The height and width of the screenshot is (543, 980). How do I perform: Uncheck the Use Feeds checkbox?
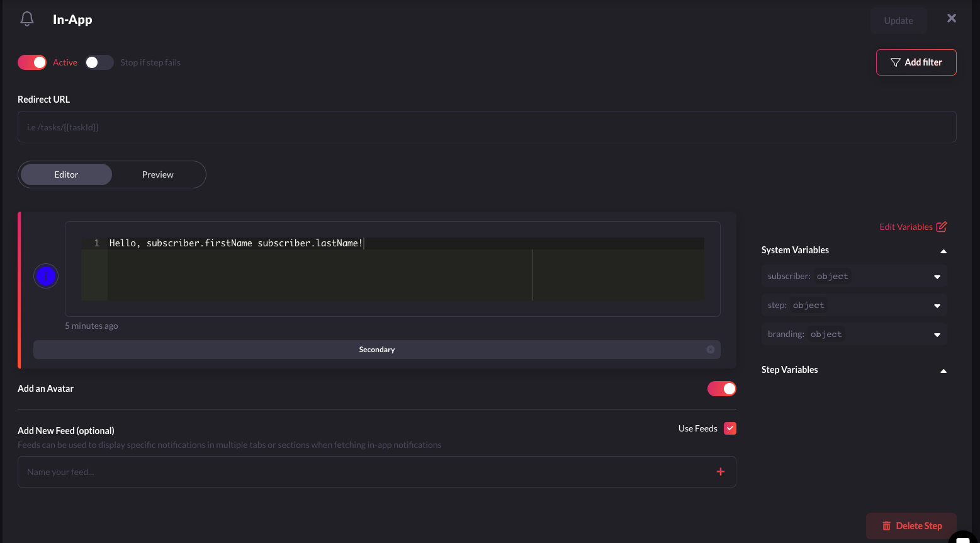point(730,428)
